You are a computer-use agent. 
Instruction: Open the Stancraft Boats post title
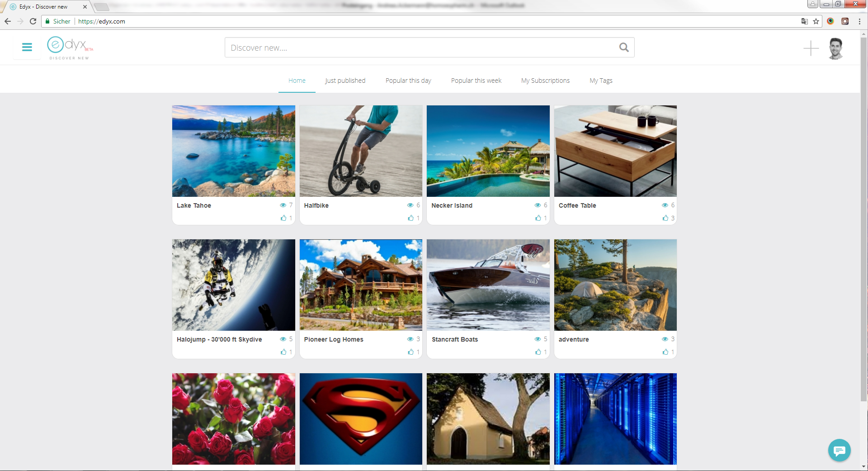(455, 339)
